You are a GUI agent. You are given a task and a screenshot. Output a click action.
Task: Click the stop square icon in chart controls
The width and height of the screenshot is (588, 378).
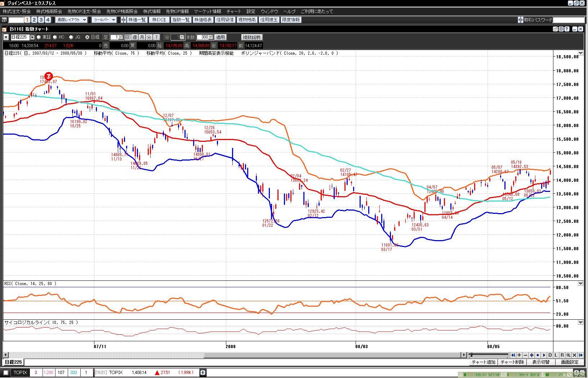point(538,355)
